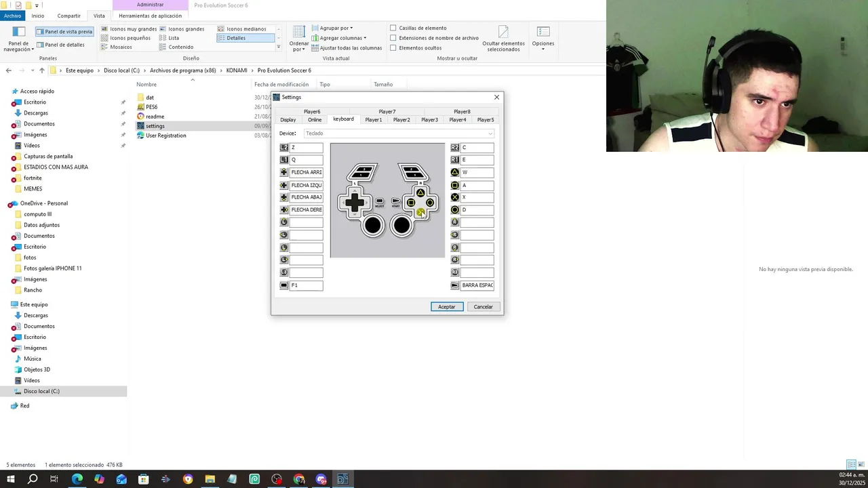Click the D-pad on the gamepad diagram
This screenshot has height=488, width=868.
354,202
